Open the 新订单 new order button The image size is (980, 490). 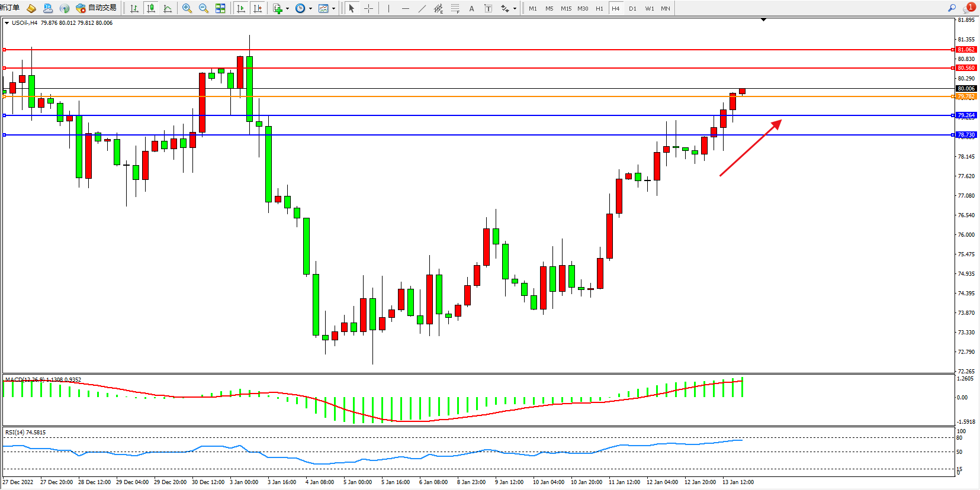[10, 8]
